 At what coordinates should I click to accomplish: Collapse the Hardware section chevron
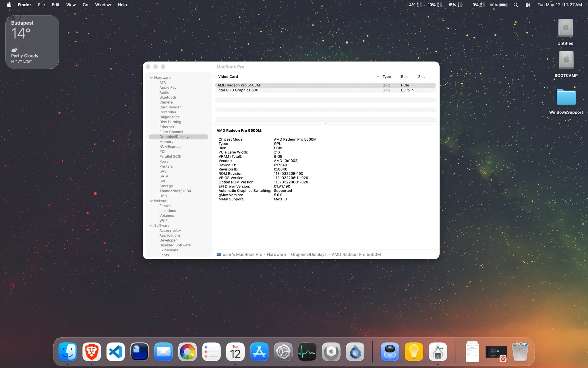pos(151,78)
